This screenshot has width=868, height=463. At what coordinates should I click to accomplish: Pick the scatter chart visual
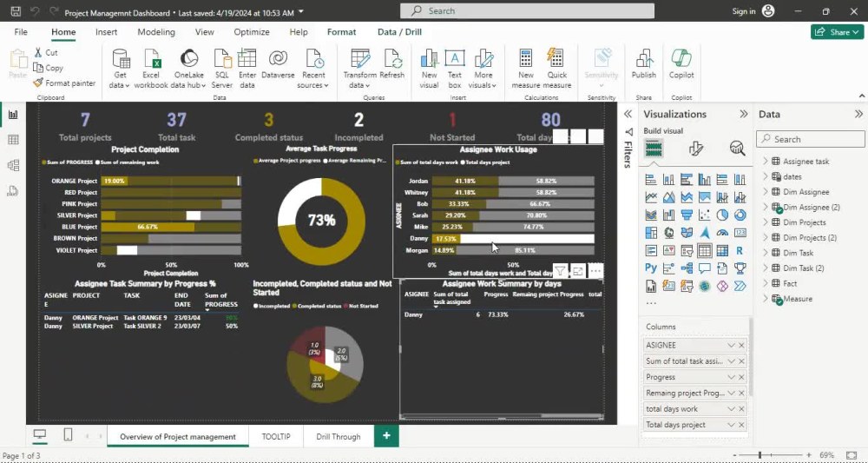[704, 215]
